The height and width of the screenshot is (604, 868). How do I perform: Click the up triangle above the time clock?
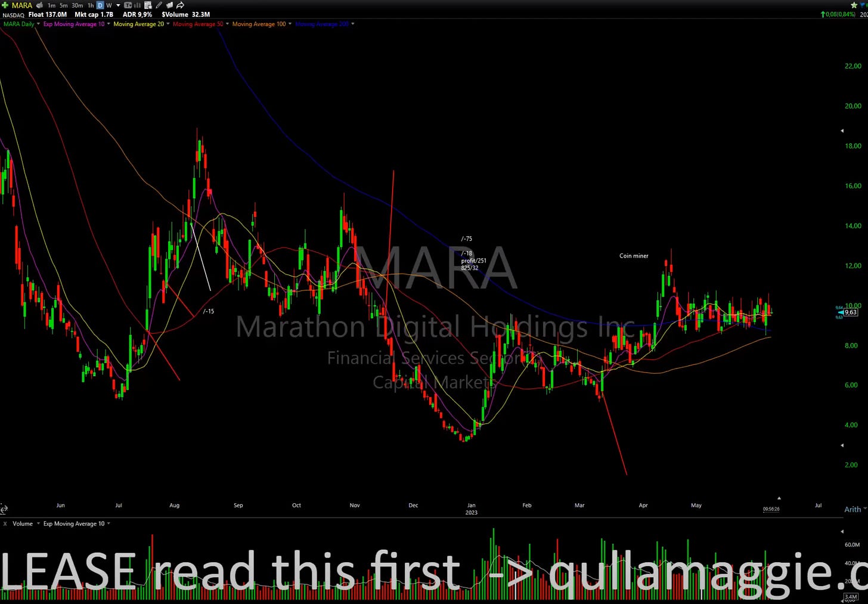pos(779,498)
